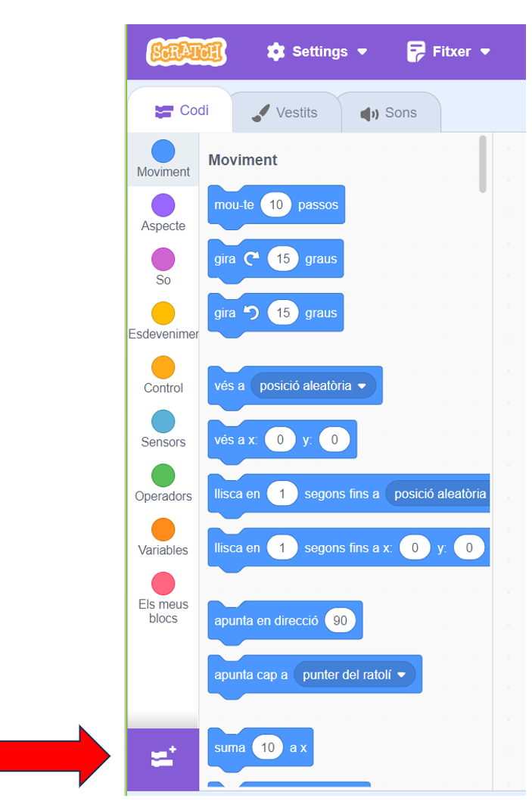532x811 pixels.
Task: Click the Scratch logo
Action: pyautogui.click(x=186, y=51)
